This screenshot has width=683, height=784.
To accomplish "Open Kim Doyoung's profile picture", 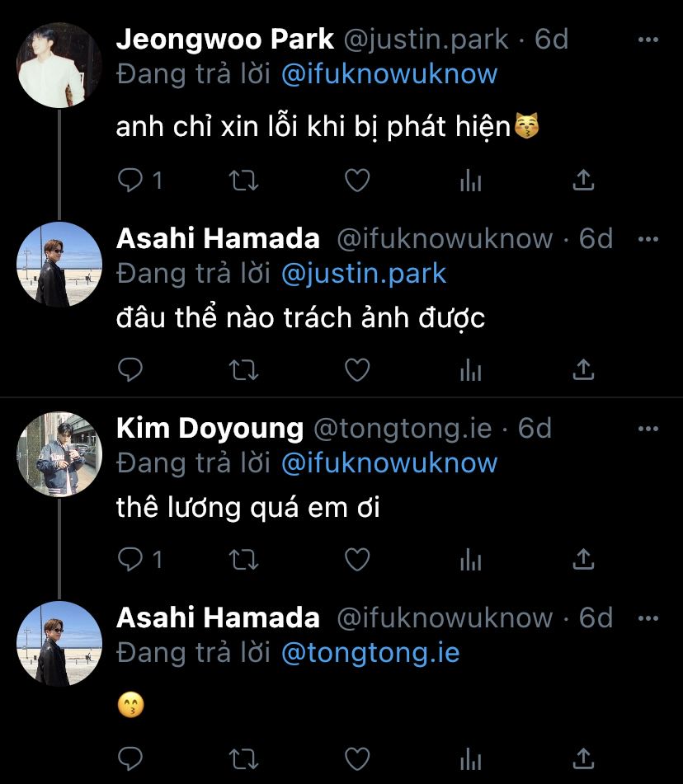I will pos(59,454).
